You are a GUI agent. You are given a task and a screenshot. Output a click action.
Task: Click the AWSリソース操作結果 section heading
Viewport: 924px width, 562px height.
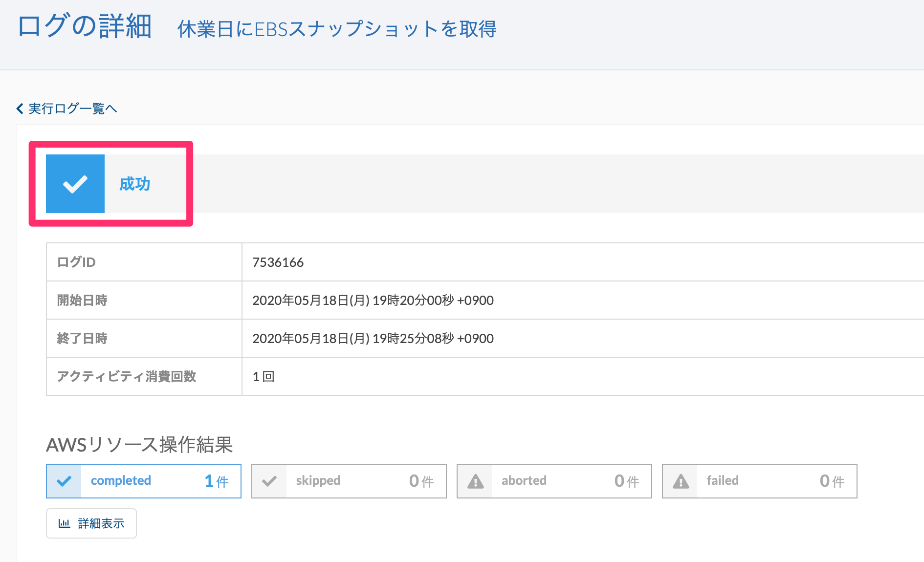click(139, 445)
